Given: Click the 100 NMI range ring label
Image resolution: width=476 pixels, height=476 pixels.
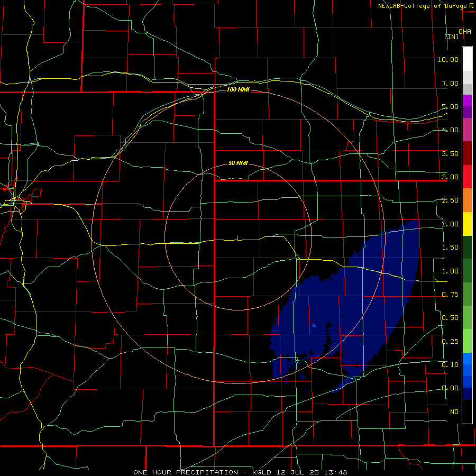Looking at the screenshot, I should [238, 89].
